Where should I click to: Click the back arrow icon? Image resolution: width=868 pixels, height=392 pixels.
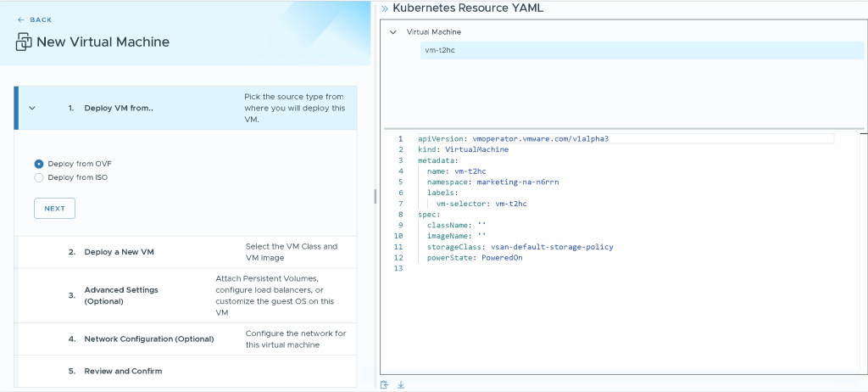(21, 20)
